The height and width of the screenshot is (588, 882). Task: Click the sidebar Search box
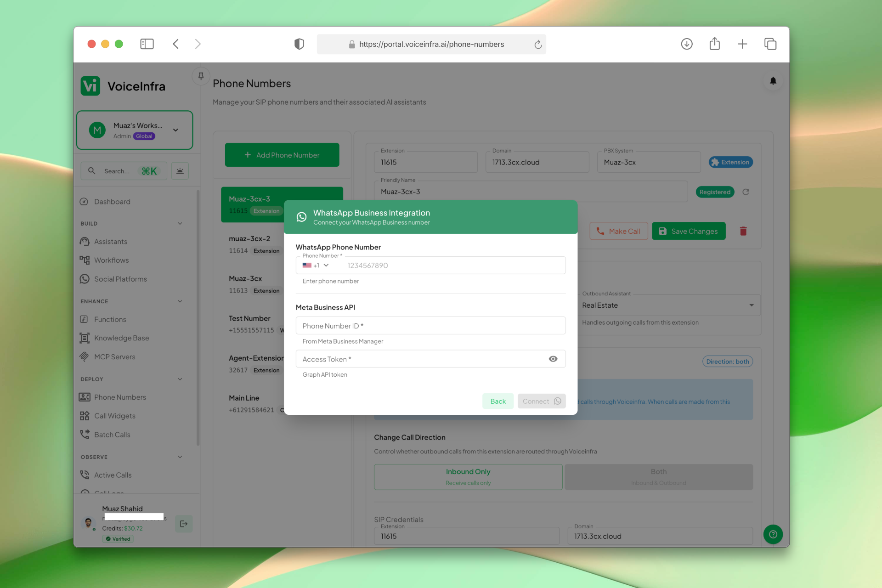pos(124,171)
